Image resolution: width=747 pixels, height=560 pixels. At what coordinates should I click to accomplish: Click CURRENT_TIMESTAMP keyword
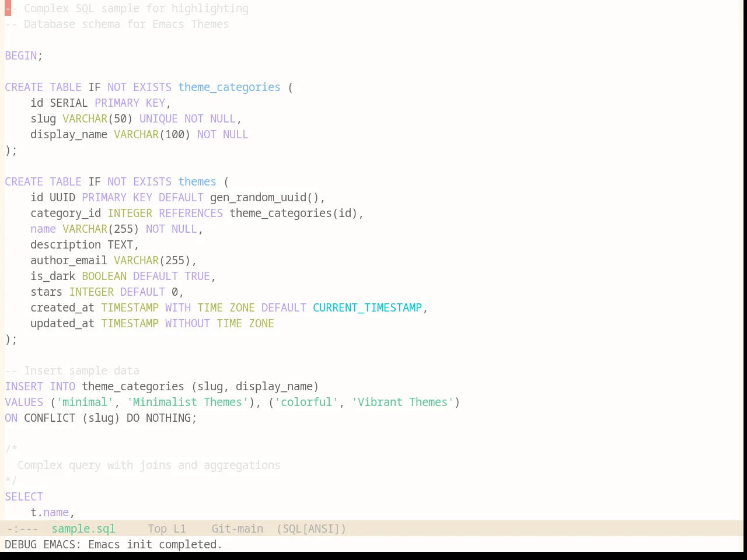click(367, 307)
